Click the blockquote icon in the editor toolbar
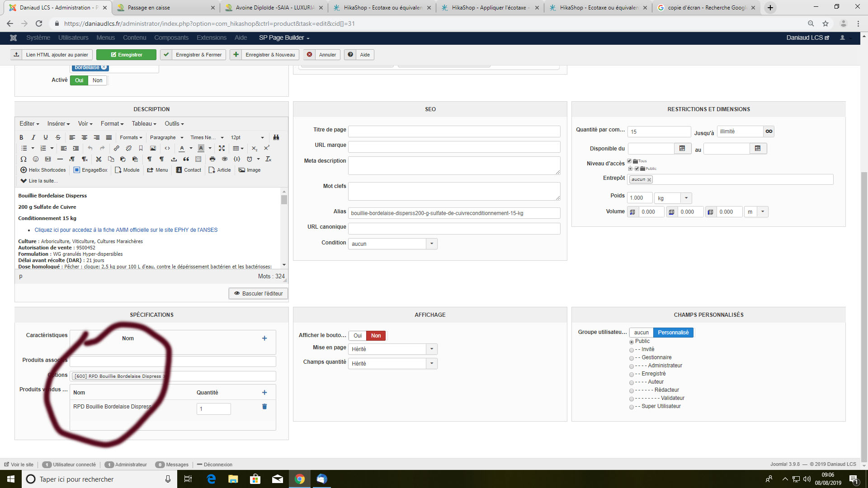This screenshot has height=488, width=868. 186,159
